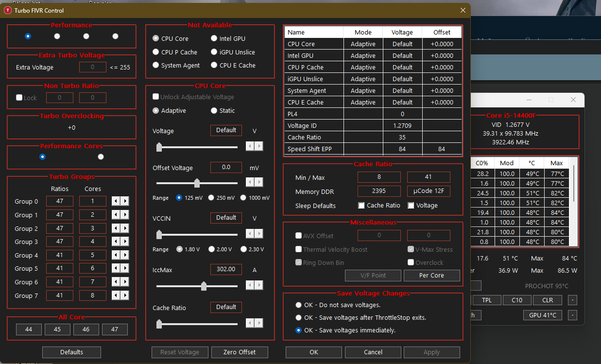Click the Defaults button
Viewport: 601px width, 364px height.
coord(71,352)
